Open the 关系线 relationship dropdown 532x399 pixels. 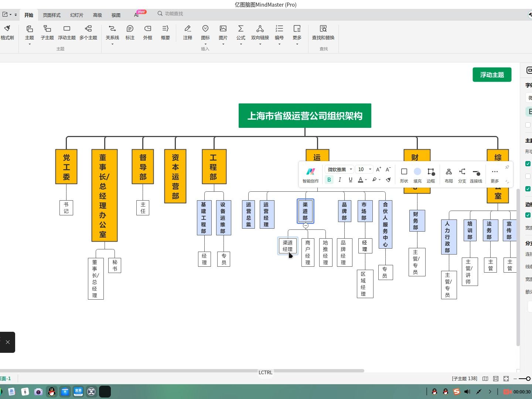(x=112, y=44)
